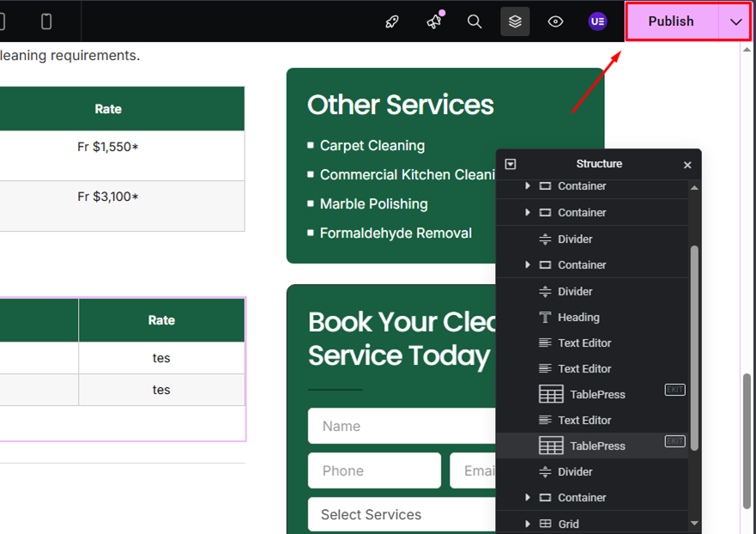Screen dimensions: 756x534
Task: Toggle expand-all icon left of Structure title
Action: point(511,164)
